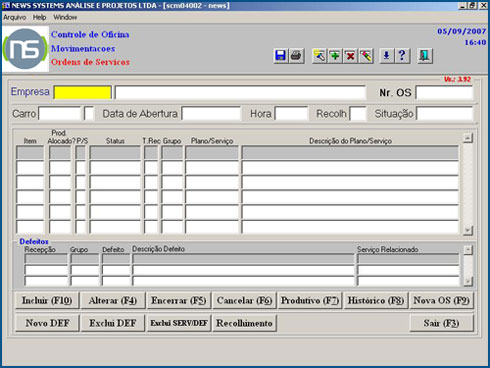Screen dimensions: 490x368
Task: Click the Alterar (F4) button
Action: point(113,301)
